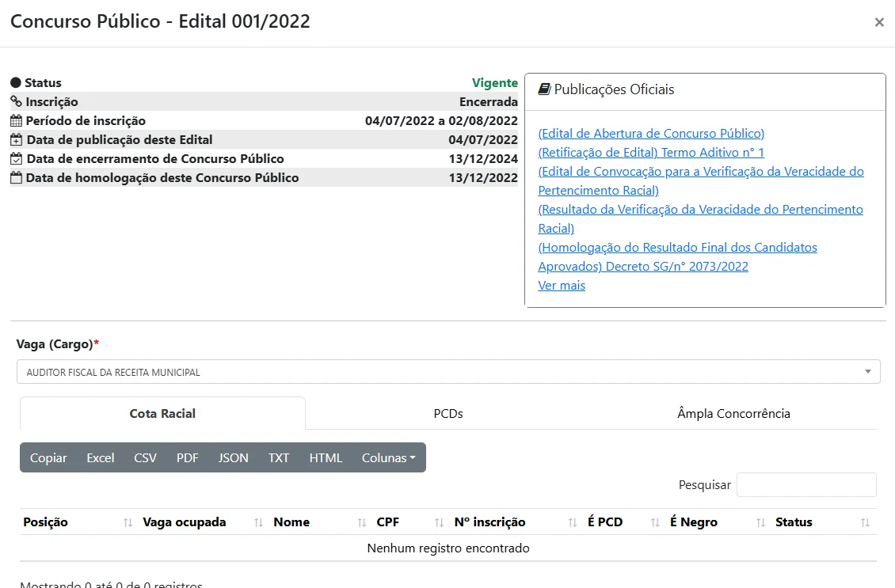Sort table by Posição column arrows
The height and width of the screenshot is (588, 895).
(128, 522)
